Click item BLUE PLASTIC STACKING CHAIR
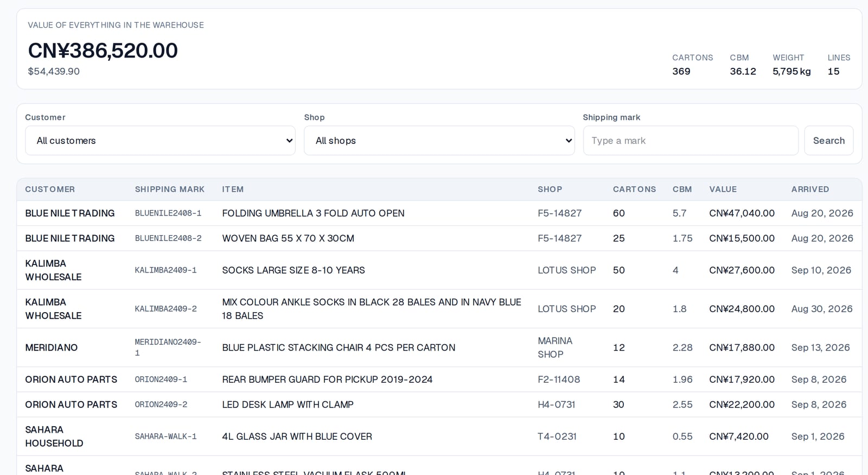The height and width of the screenshot is (475, 868). (x=339, y=347)
